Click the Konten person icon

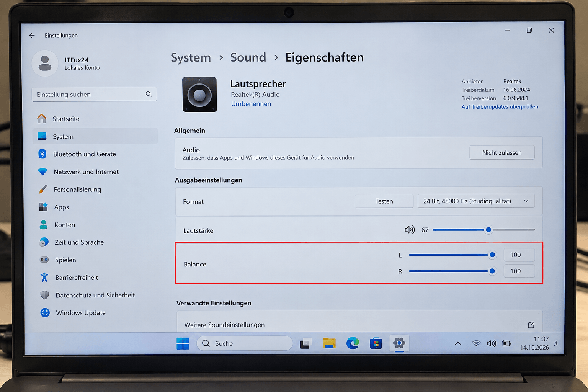(44, 224)
